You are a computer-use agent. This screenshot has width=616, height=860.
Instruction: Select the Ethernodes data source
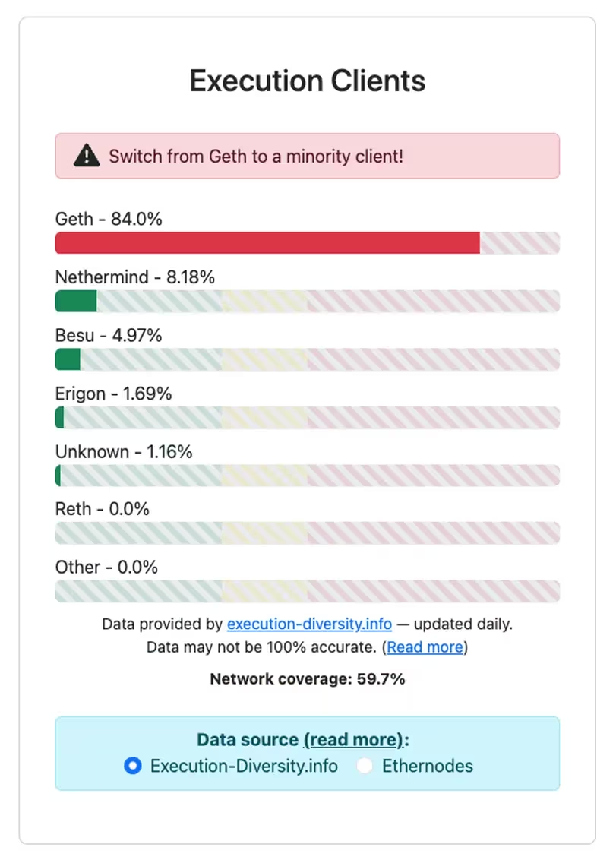(x=365, y=766)
